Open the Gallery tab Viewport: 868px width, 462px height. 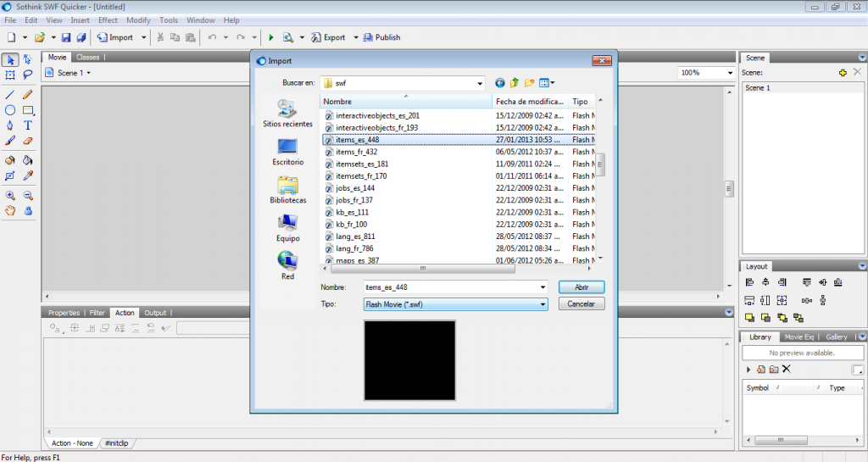pos(837,337)
